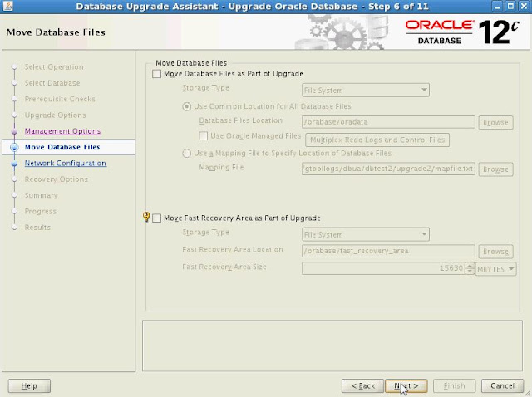This screenshot has height=397, width=532.
Task: Click Progress step in sidebar
Action: tap(41, 212)
